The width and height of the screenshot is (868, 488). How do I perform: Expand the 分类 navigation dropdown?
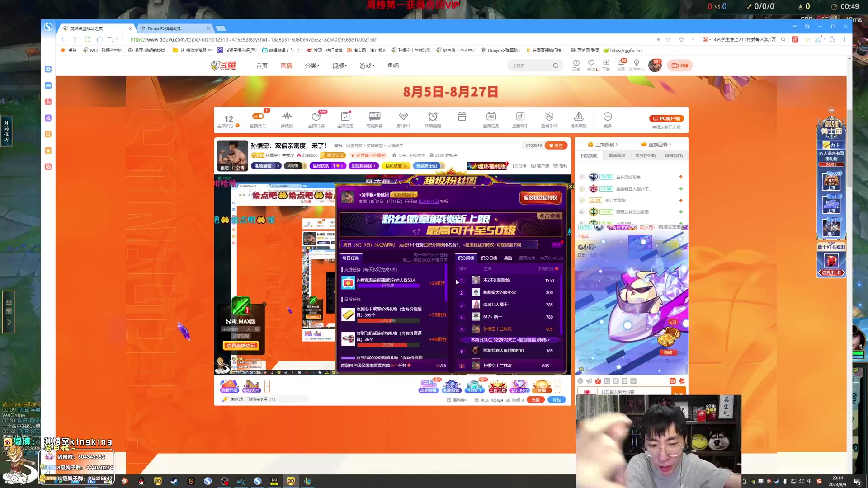tap(312, 66)
